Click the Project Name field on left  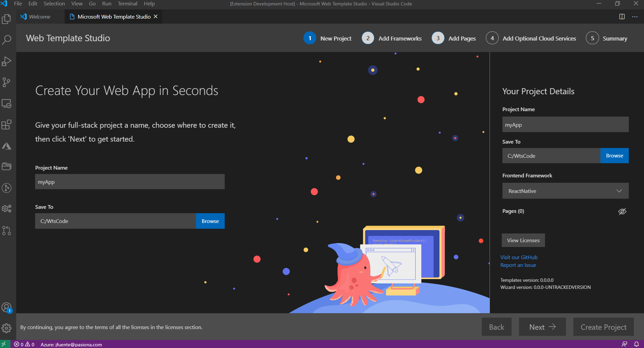coord(130,182)
